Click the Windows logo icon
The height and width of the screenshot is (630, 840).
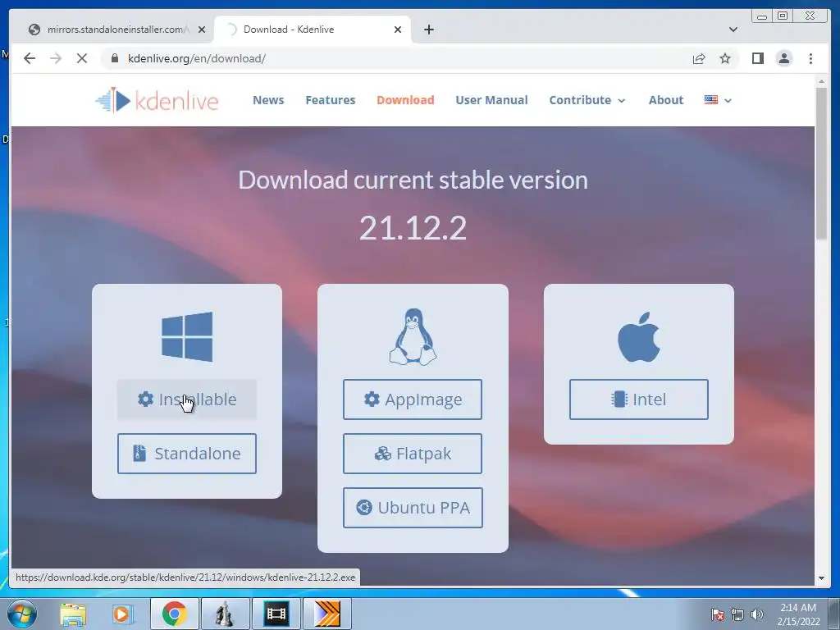[x=187, y=336]
